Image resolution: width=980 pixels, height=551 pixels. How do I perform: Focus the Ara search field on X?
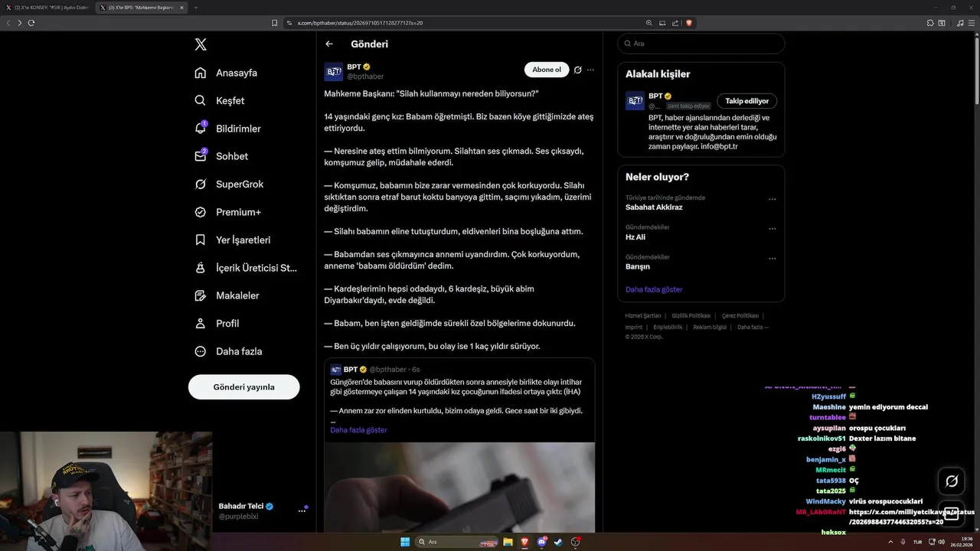point(701,44)
